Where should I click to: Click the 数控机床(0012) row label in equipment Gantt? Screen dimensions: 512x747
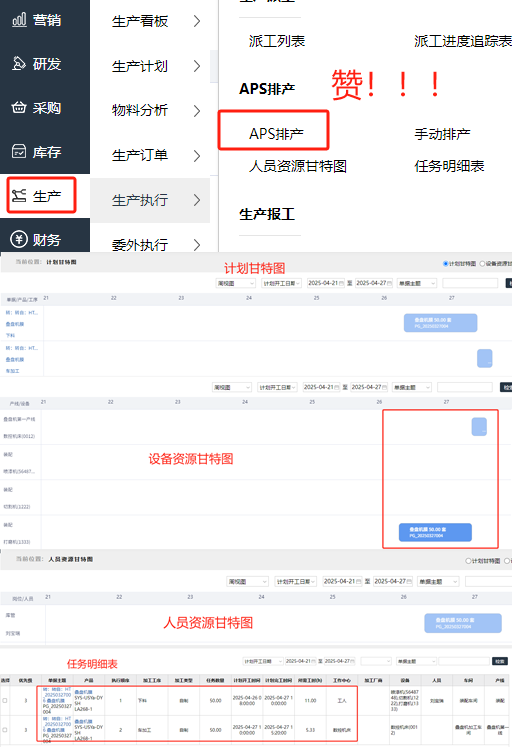point(19,436)
